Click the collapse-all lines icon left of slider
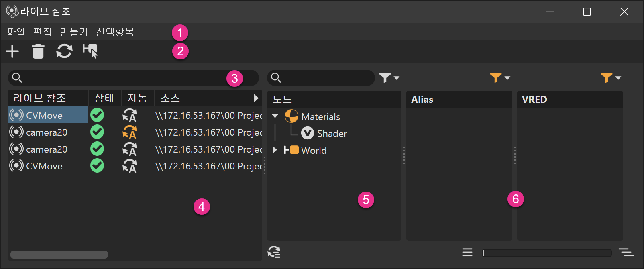 click(x=467, y=252)
